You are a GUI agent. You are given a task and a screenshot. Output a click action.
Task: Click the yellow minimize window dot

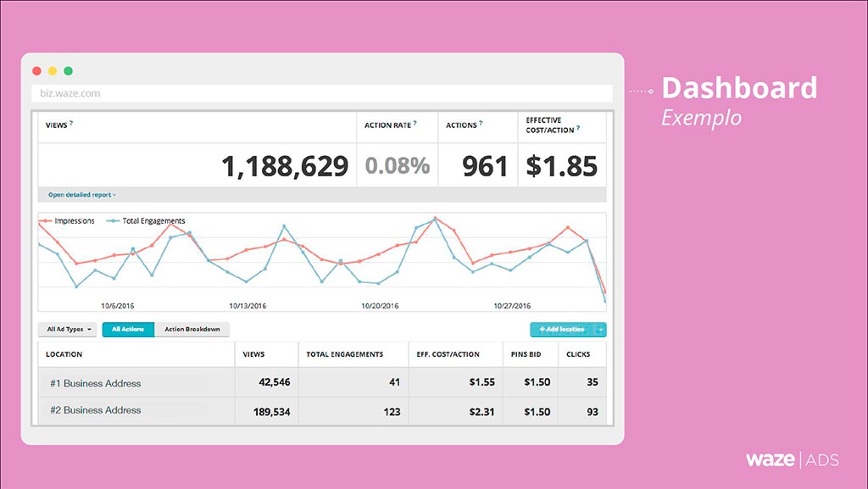[x=53, y=71]
